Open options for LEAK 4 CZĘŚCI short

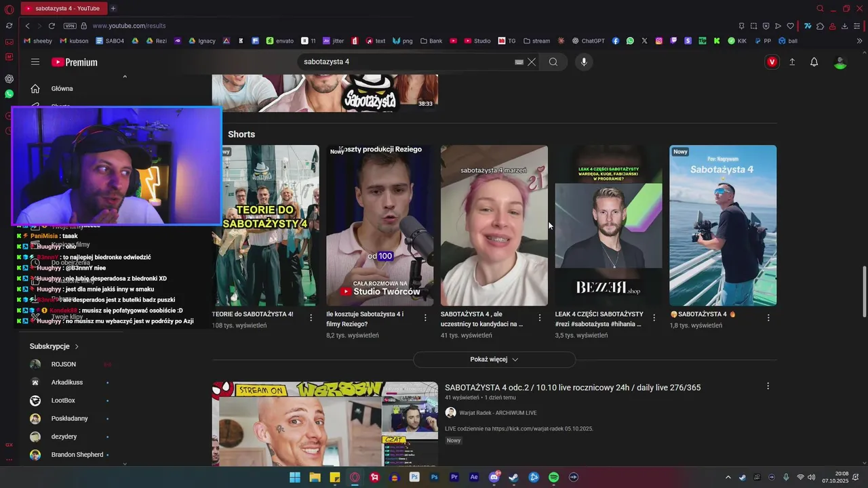click(x=654, y=317)
